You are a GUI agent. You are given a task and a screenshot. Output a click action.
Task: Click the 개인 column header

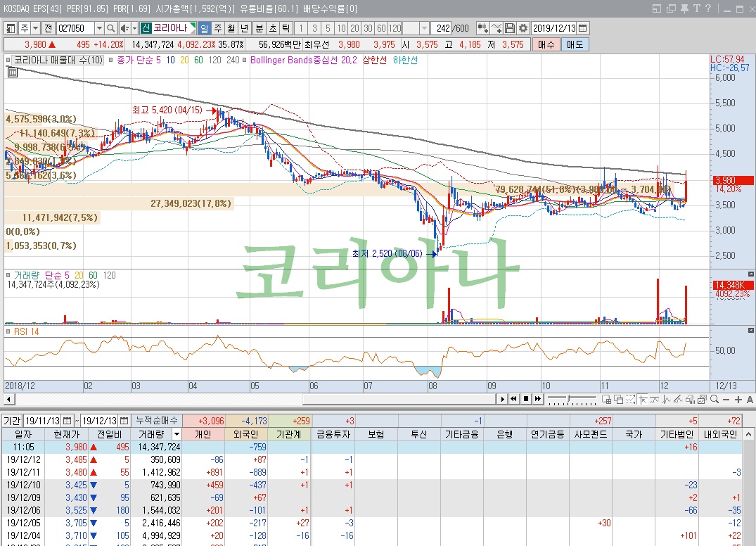point(203,434)
